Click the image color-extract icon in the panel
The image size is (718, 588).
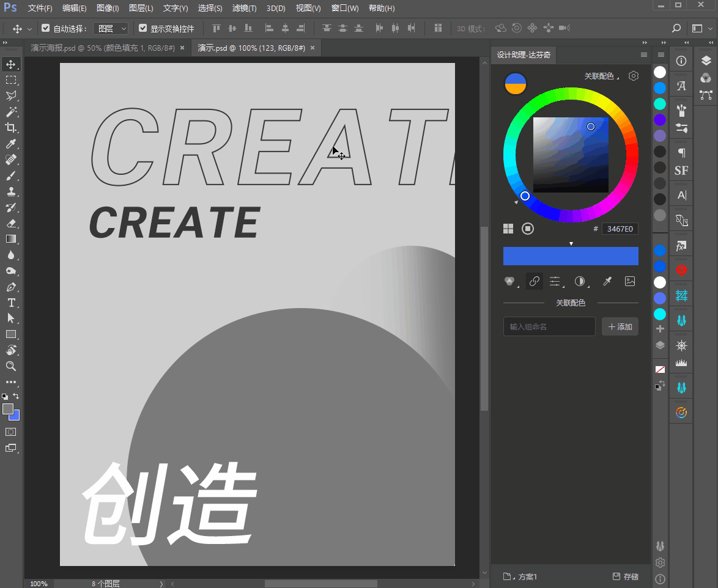coord(630,281)
